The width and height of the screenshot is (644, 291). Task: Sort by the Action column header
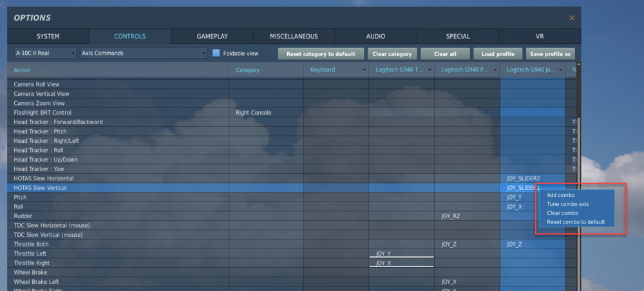pyautogui.click(x=118, y=70)
